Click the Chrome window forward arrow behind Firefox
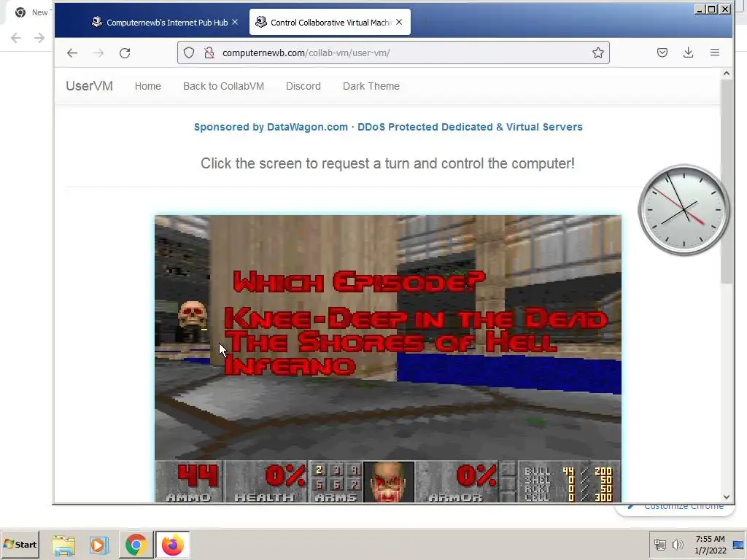The width and height of the screenshot is (747, 560). tap(39, 38)
